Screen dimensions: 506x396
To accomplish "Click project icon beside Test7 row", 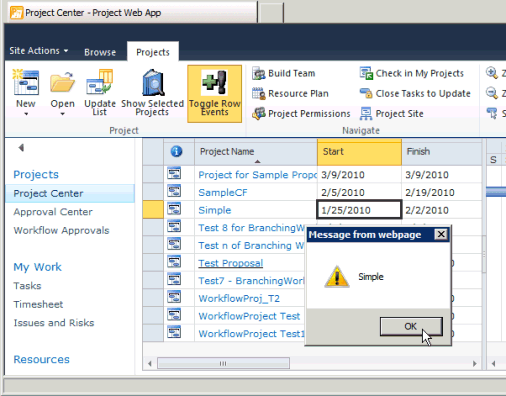I will pyautogui.click(x=174, y=280).
